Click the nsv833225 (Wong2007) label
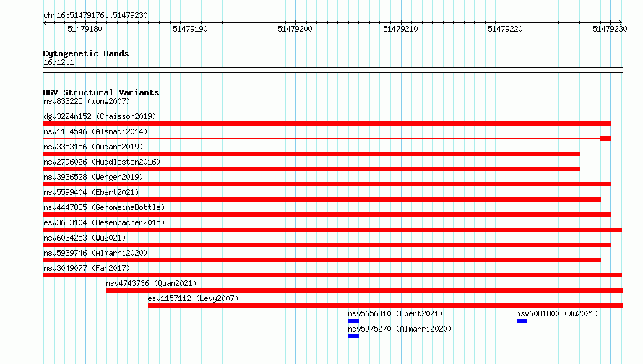The height and width of the screenshot is (364, 643). [x=87, y=101]
